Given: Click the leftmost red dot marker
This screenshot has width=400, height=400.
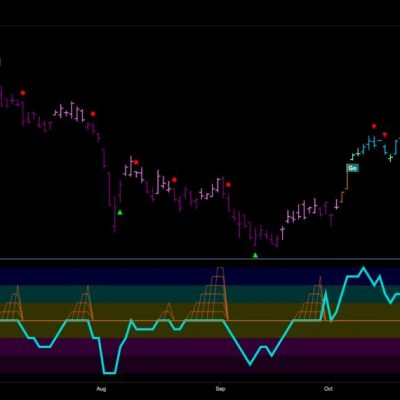Looking at the screenshot, I should [x=23, y=93].
